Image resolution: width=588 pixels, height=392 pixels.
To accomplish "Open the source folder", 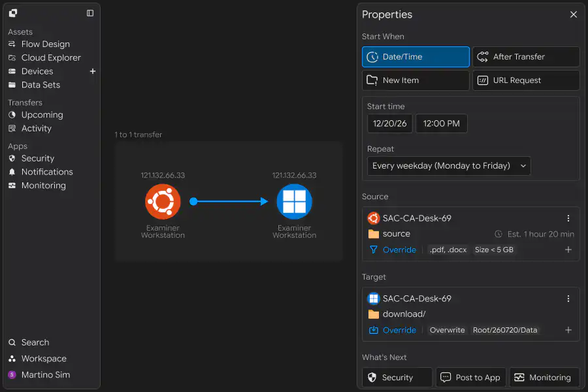I will [x=389, y=234].
